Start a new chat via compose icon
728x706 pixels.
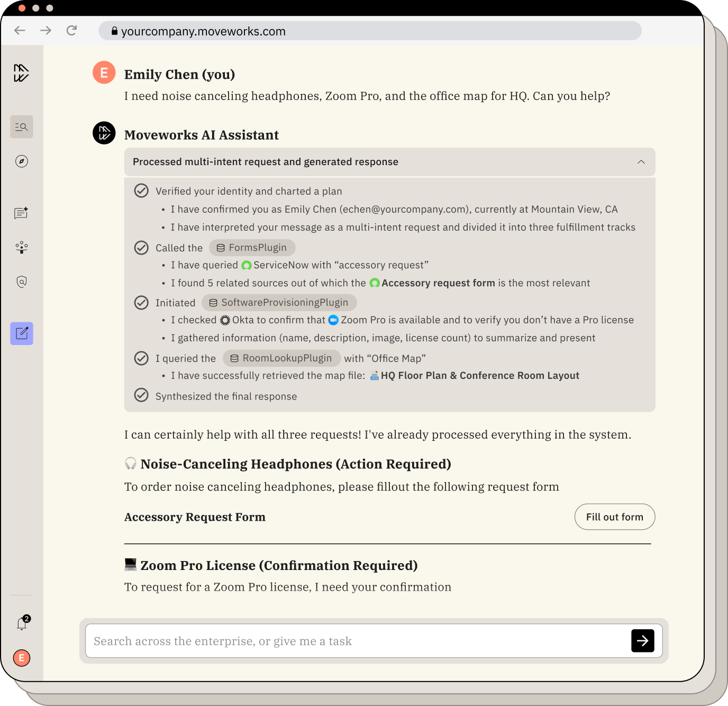21,333
